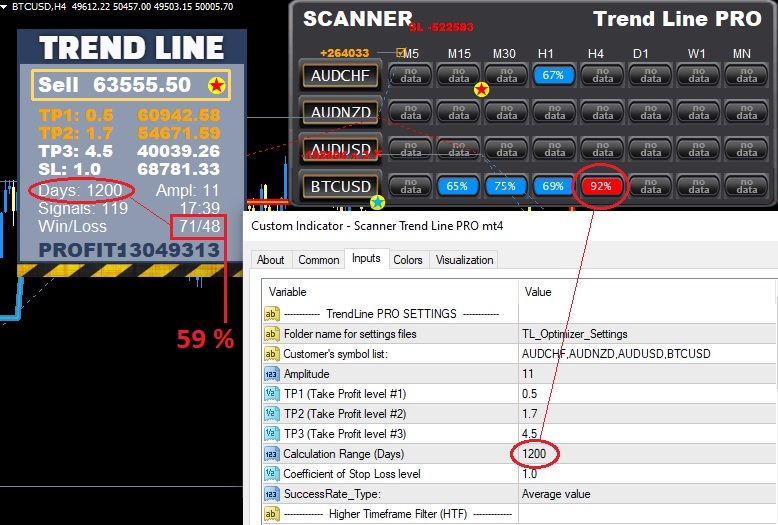Click the icon beside SuccessRate_Type

[x=271, y=494]
